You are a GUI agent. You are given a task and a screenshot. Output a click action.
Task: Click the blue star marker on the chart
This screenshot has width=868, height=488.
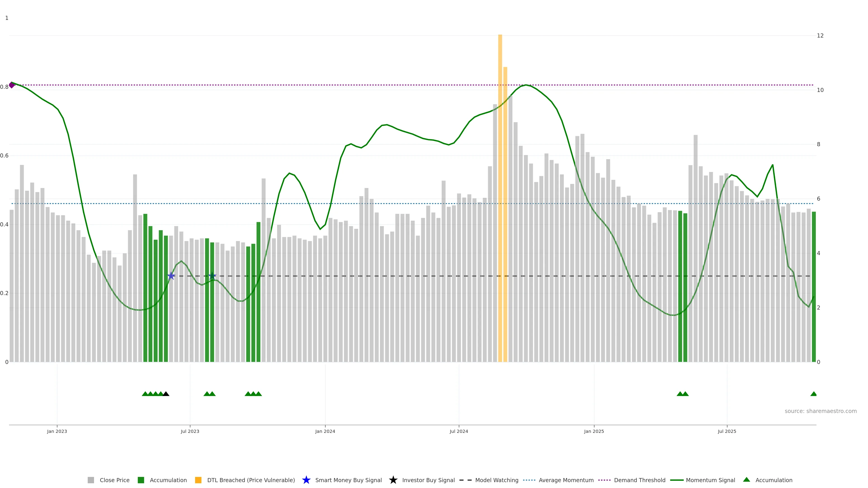(x=171, y=276)
